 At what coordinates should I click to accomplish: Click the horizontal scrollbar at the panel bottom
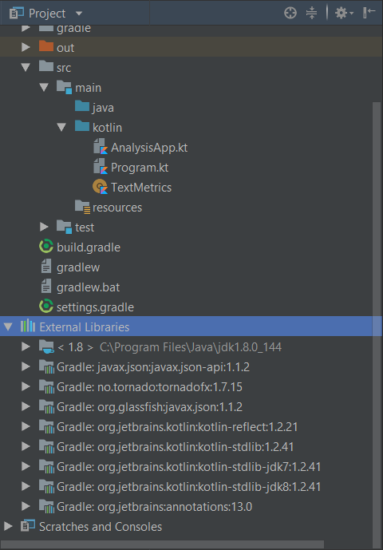[x=162, y=545]
